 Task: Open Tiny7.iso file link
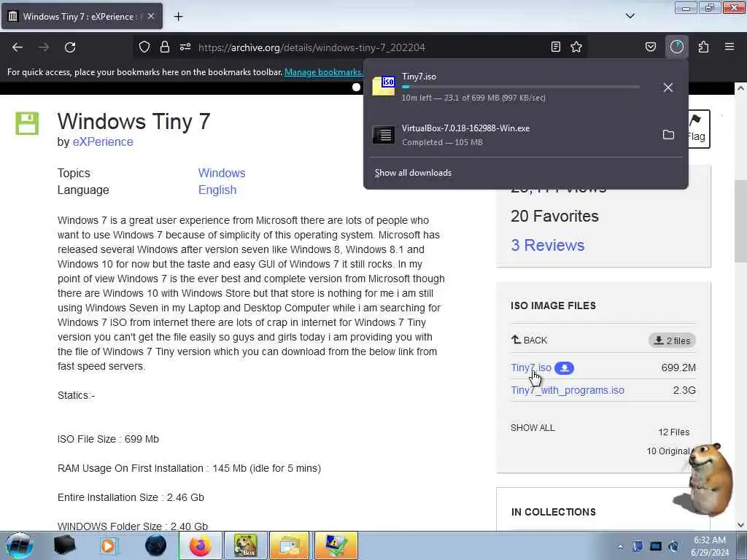coord(531,367)
